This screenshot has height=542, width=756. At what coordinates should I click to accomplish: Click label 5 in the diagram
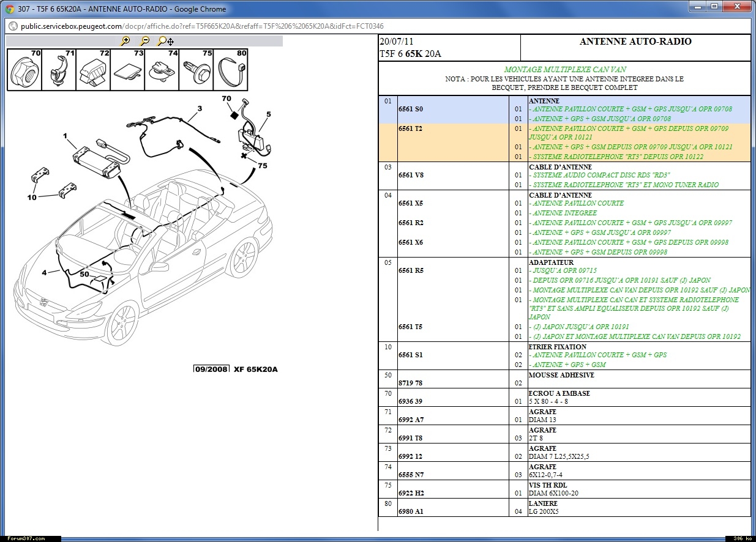(x=268, y=114)
